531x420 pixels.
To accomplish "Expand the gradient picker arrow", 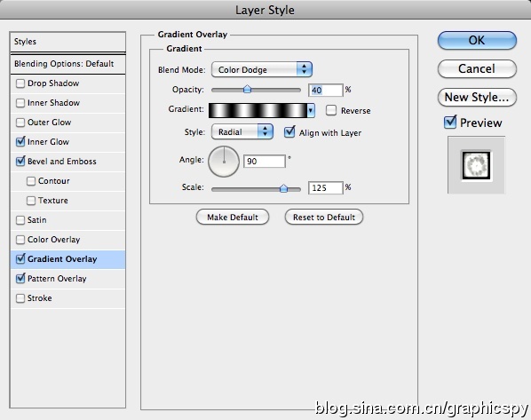I will click(311, 110).
